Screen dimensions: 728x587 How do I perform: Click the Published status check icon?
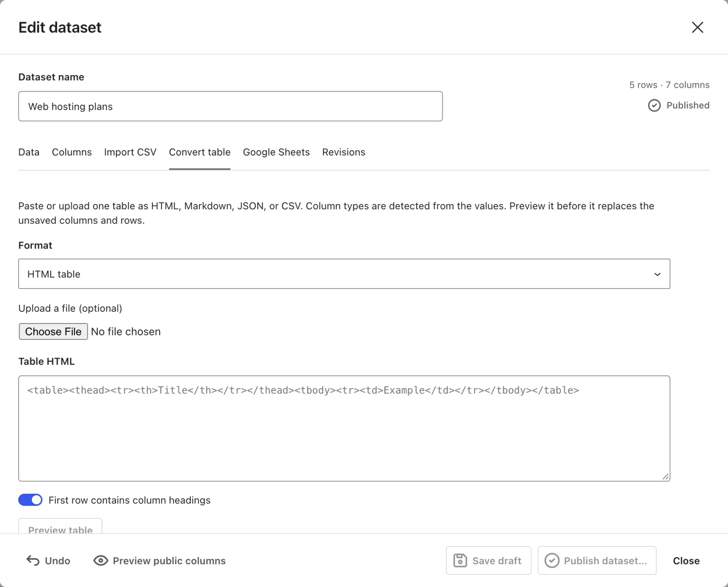point(654,106)
